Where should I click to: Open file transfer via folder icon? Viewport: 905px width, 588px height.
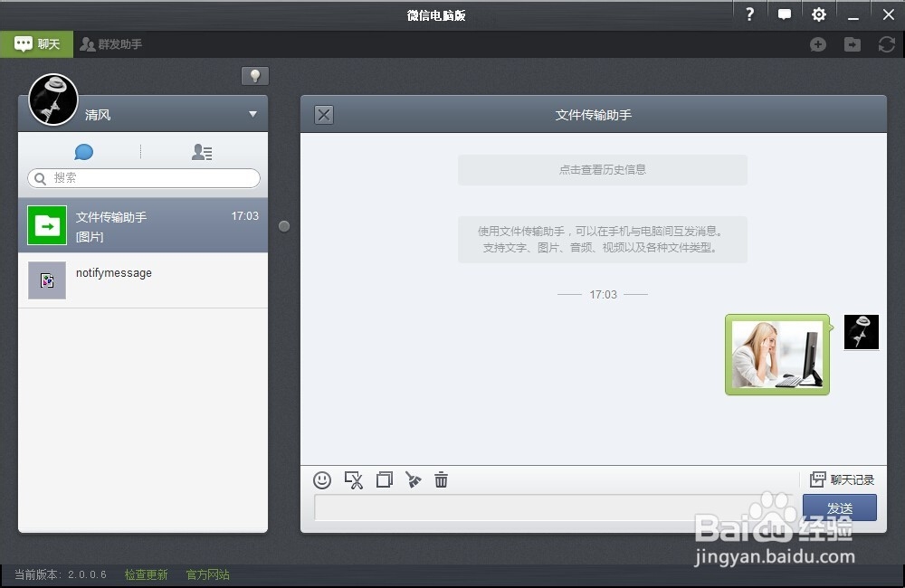852,44
